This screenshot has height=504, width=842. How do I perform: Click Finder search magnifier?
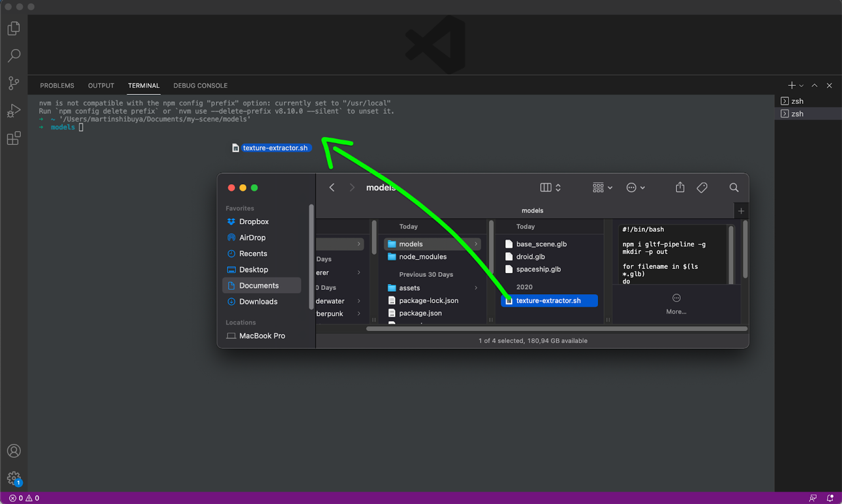734,188
